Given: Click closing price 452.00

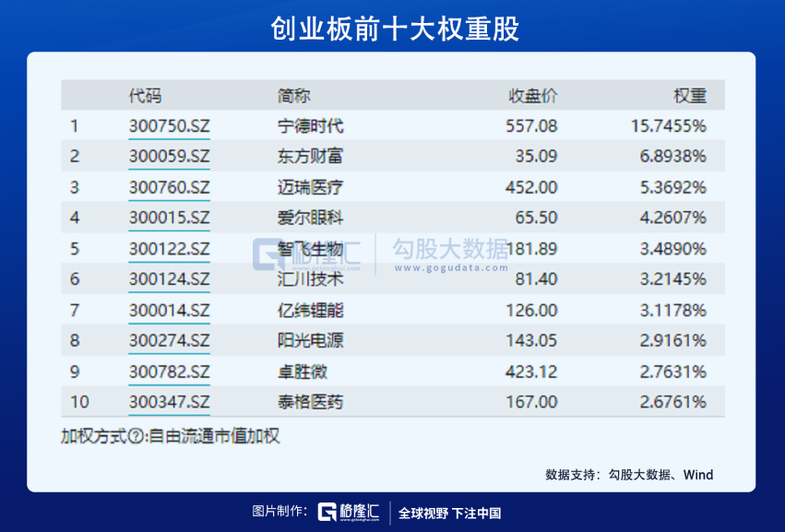Looking at the screenshot, I should pyautogui.click(x=531, y=187).
